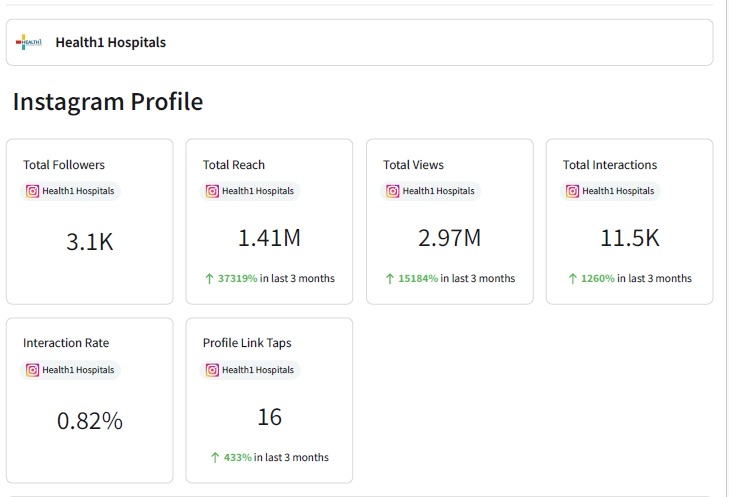Click the 1.41M reach value
729x497 pixels.
point(269,238)
